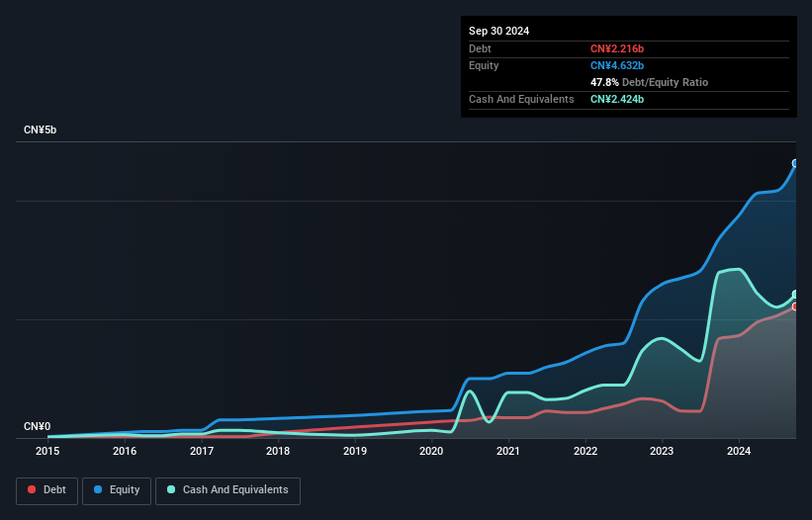Click the CN¥0 y-axis label

(x=38, y=426)
